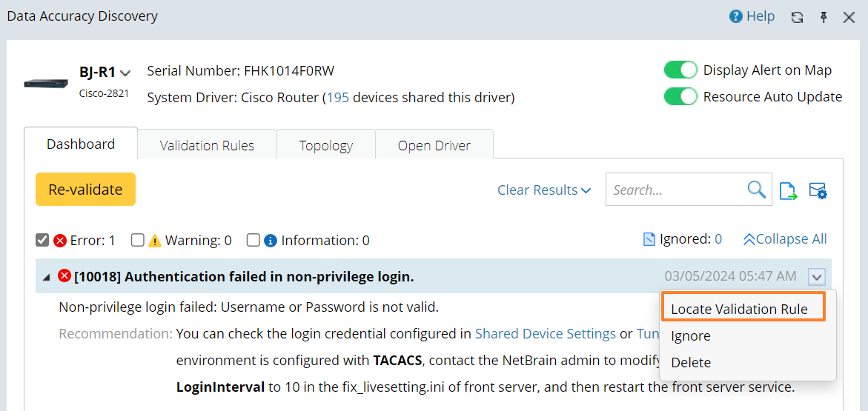Click the Ignored results icon

pos(649,239)
